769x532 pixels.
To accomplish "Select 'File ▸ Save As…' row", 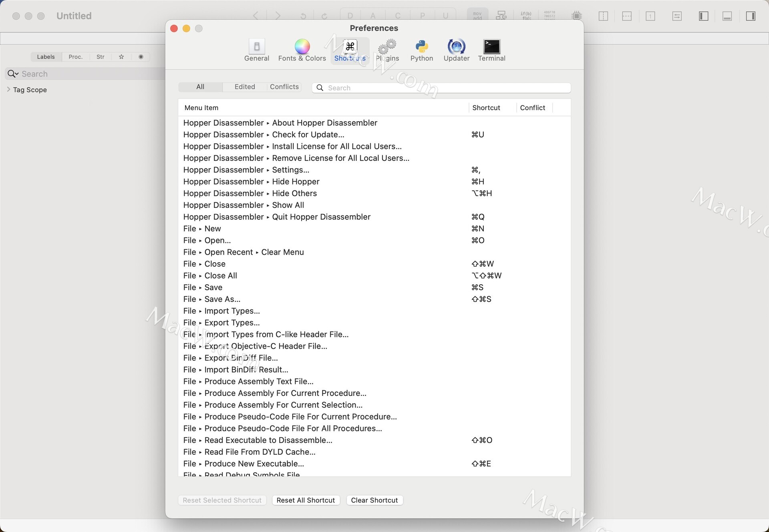I will [x=374, y=299].
